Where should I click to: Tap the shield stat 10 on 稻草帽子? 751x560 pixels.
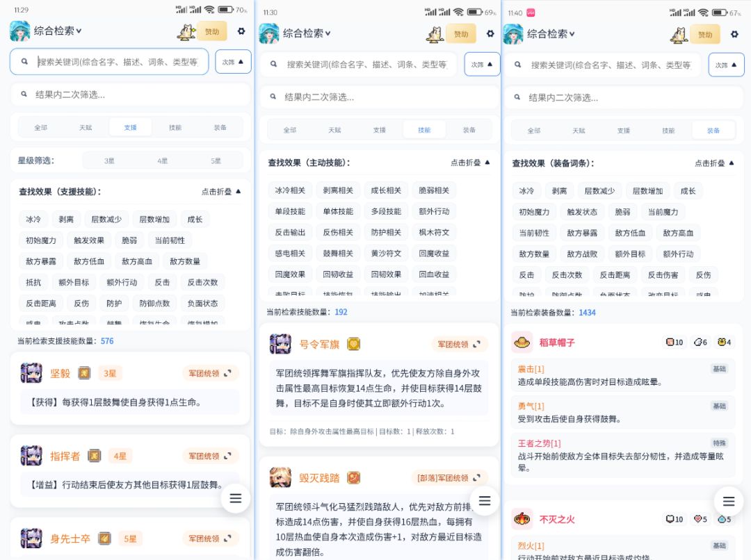coord(675,343)
